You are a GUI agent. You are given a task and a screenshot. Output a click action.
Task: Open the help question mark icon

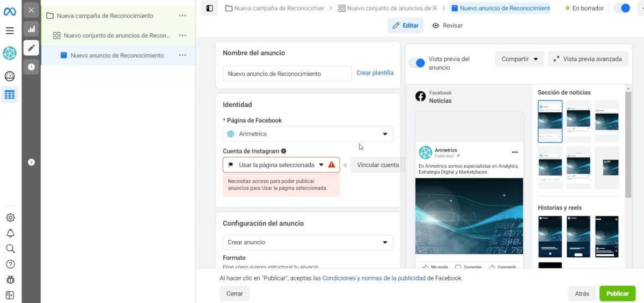(x=10, y=264)
